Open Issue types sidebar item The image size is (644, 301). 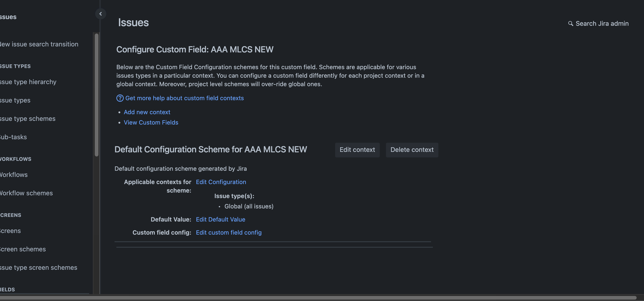click(x=15, y=100)
